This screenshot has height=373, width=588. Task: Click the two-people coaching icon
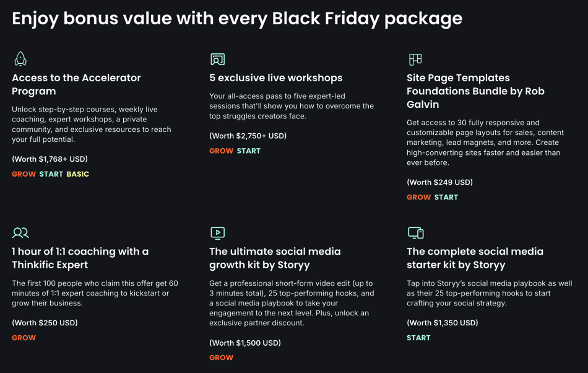20,233
